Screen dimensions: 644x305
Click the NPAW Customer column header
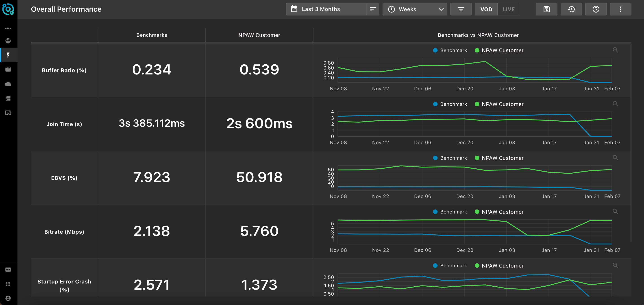(259, 35)
